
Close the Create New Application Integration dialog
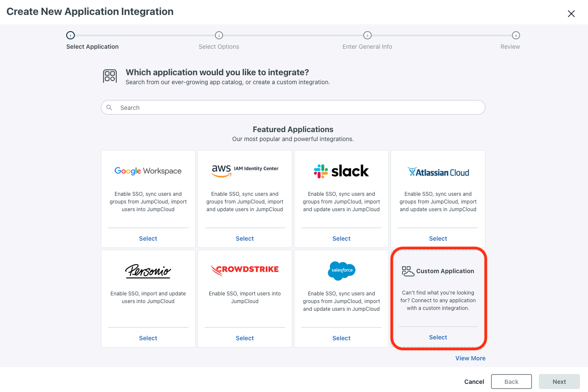pyautogui.click(x=571, y=14)
